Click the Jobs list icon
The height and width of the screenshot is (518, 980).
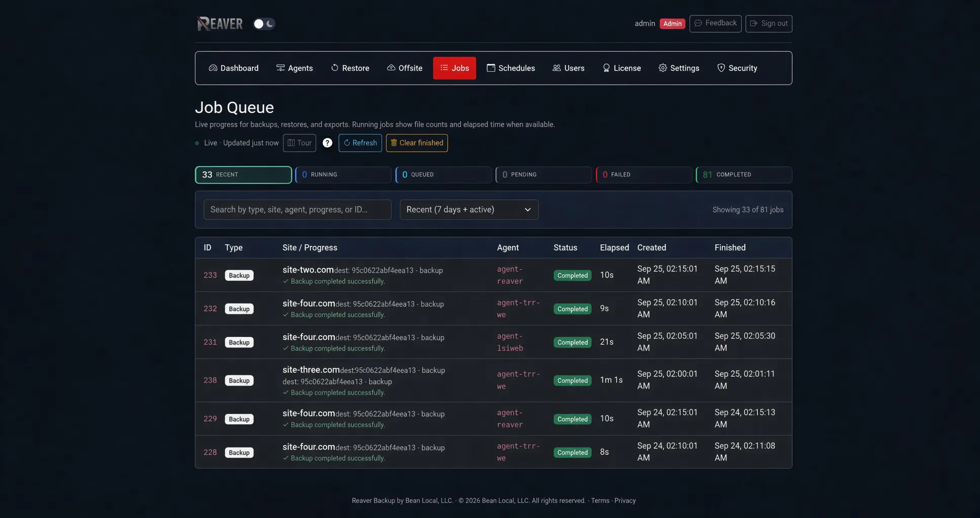(x=444, y=68)
